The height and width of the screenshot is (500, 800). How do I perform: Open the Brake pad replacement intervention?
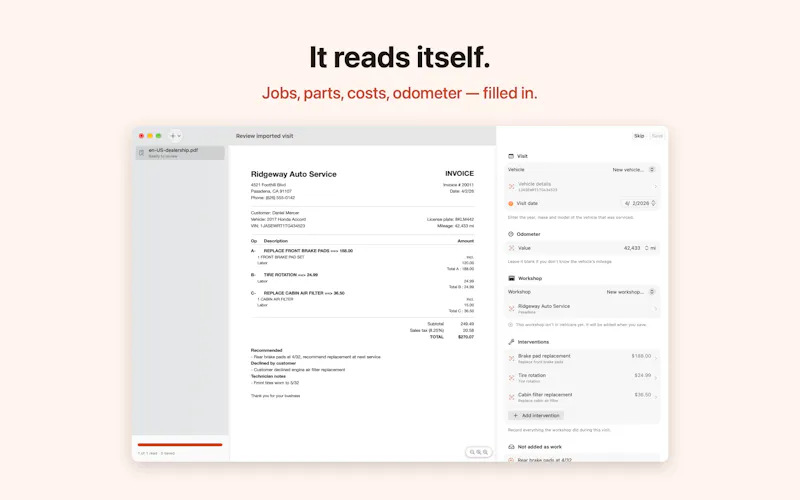point(582,358)
